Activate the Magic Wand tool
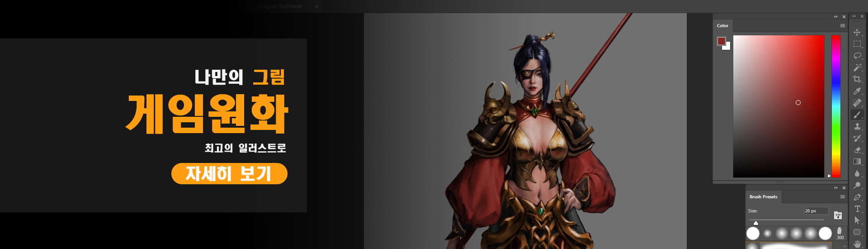The height and width of the screenshot is (249, 868). click(x=857, y=67)
